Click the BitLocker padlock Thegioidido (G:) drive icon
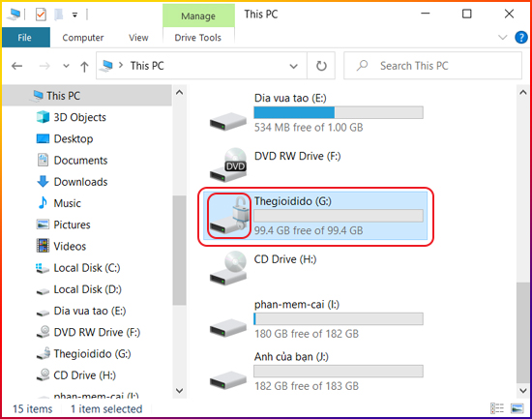 click(228, 216)
